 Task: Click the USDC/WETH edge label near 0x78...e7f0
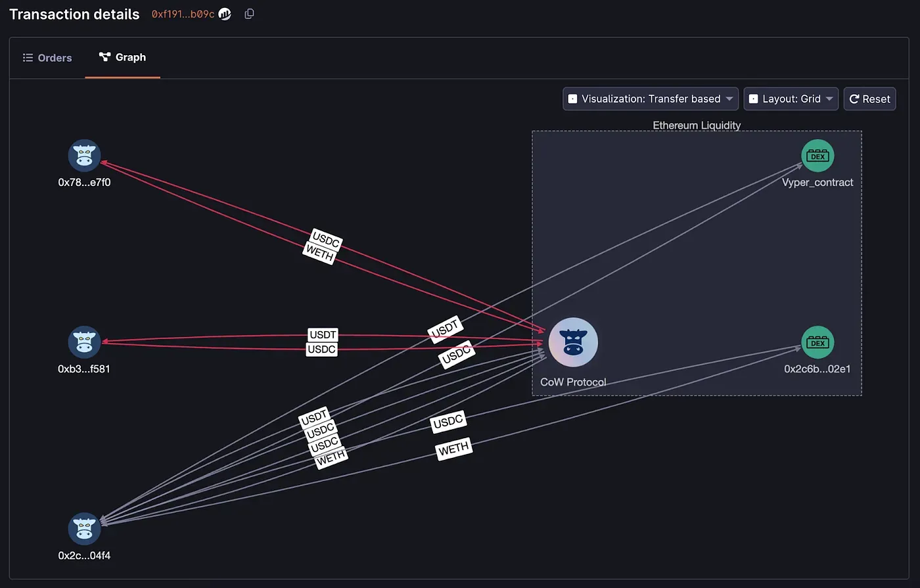pyautogui.click(x=321, y=246)
